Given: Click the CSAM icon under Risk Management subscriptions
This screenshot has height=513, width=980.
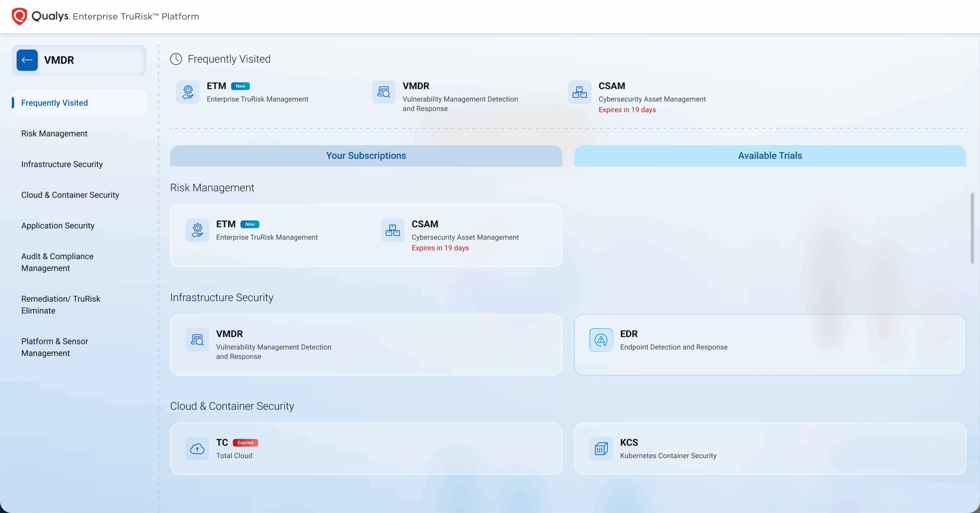Looking at the screenshot, I should tap(393, 230).
